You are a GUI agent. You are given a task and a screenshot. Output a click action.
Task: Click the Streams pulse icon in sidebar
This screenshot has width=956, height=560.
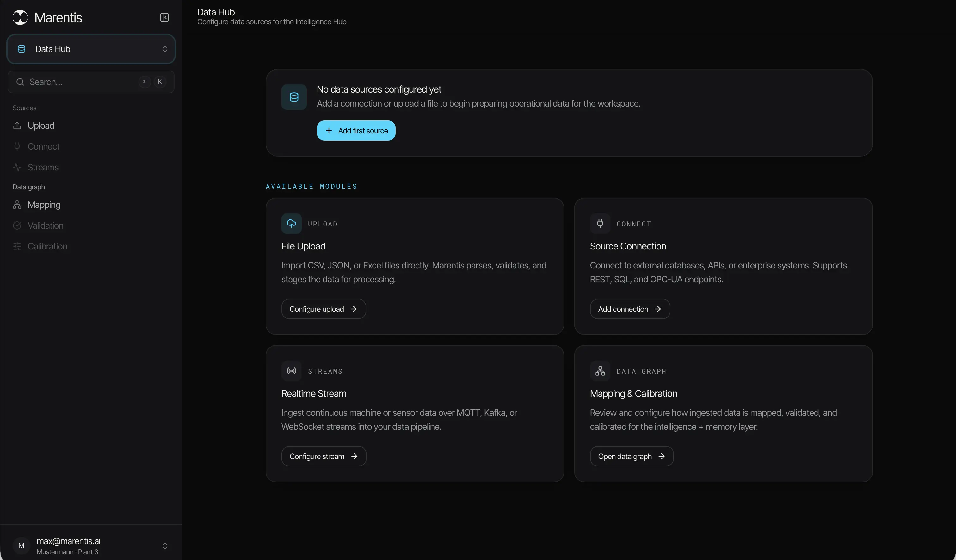pyautogui.click(x=17, y=167)
